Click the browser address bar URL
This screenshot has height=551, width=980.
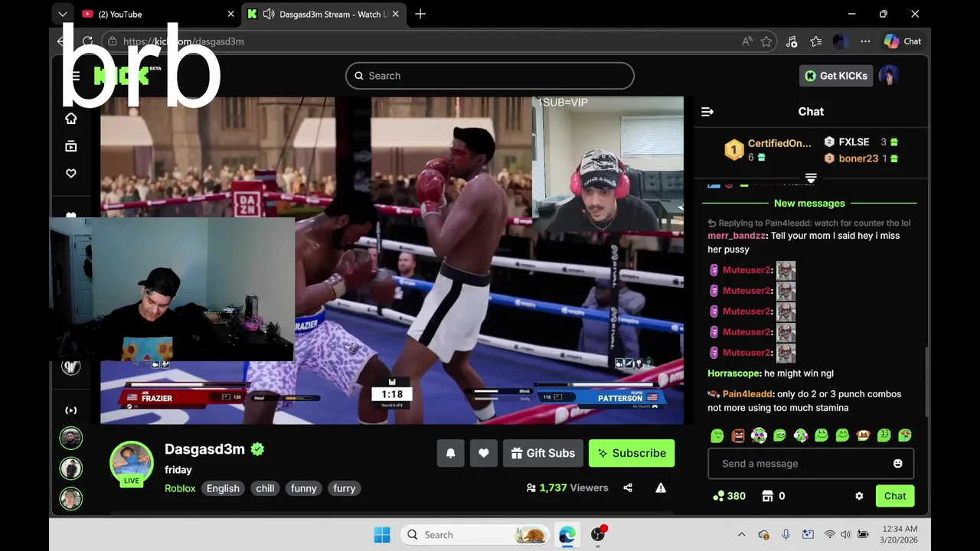tap(184, 41)
